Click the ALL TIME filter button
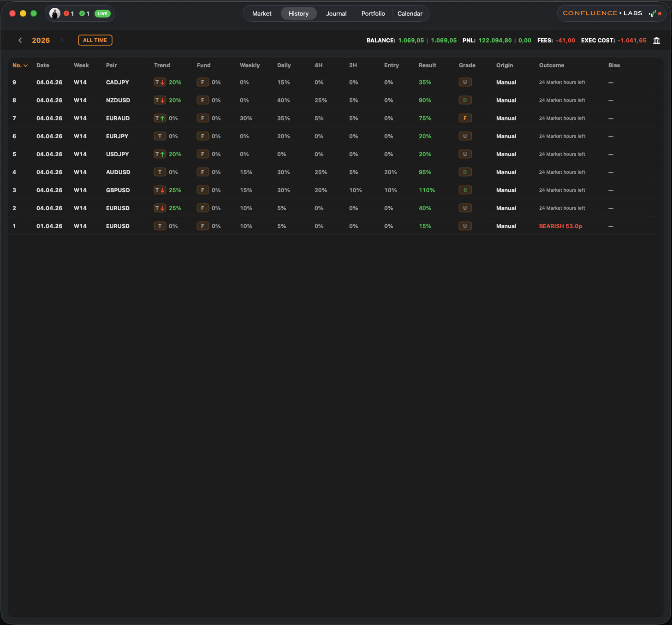The width and height of the screenshot is (672, 625). pos(95,40)
